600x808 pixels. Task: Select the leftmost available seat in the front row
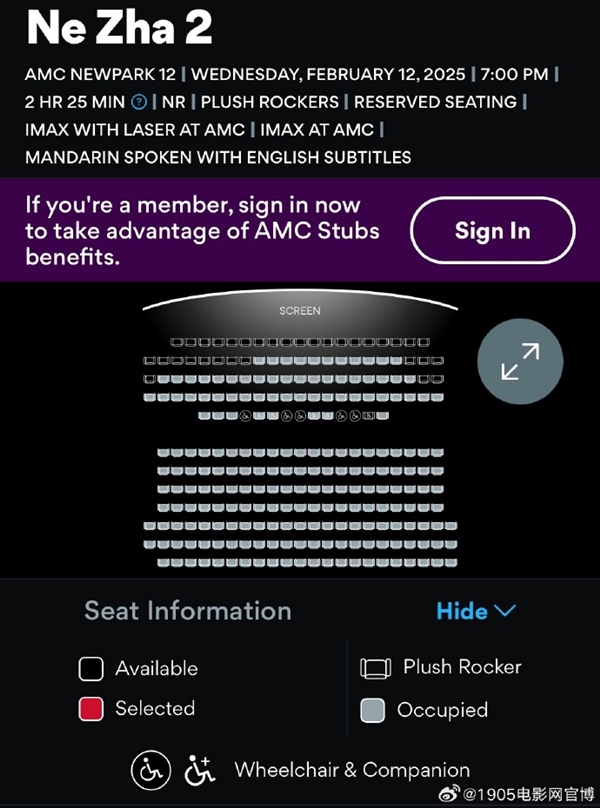tap(176, 342)
